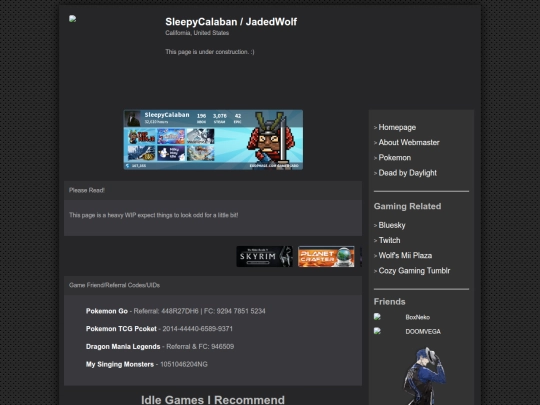Open the About Webmaster page

pyautogui.click(x=409, y=143)
